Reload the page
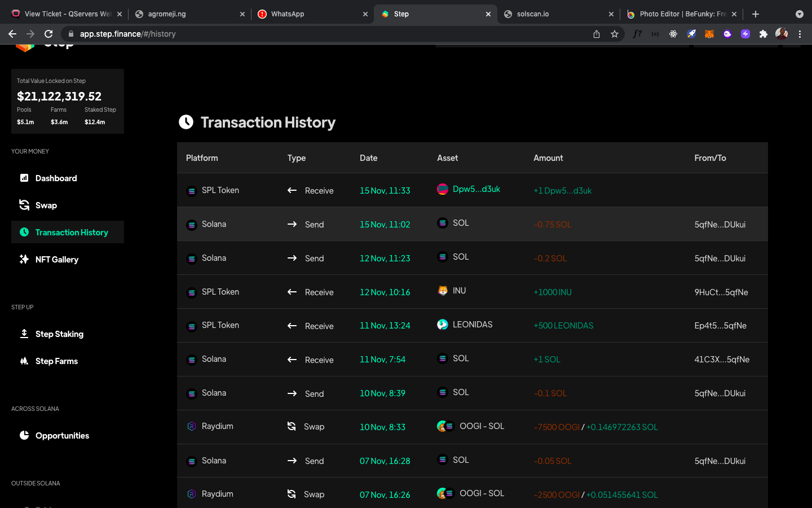Image resolution: width=812 pixels, height=508 pixels. (48, 34)
